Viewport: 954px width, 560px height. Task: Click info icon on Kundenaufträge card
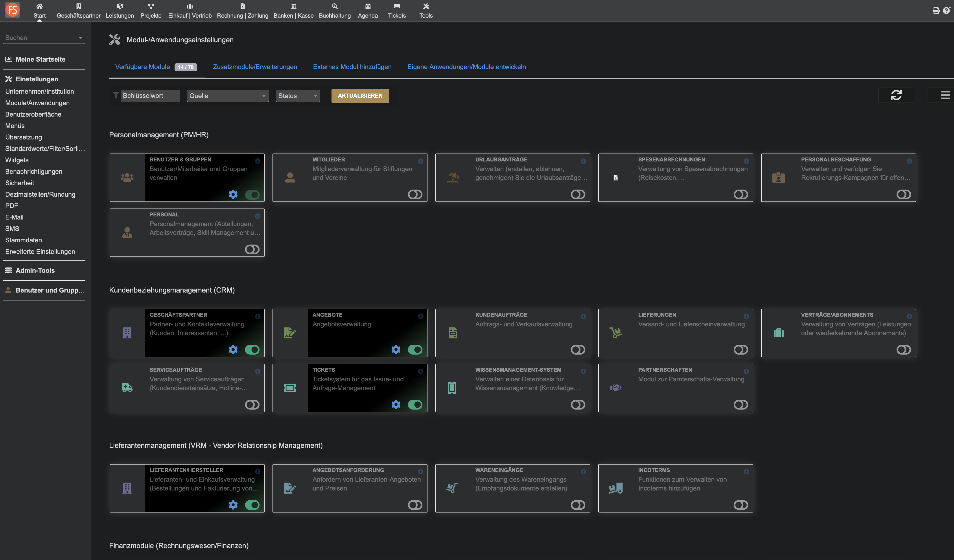click(583, 316)
